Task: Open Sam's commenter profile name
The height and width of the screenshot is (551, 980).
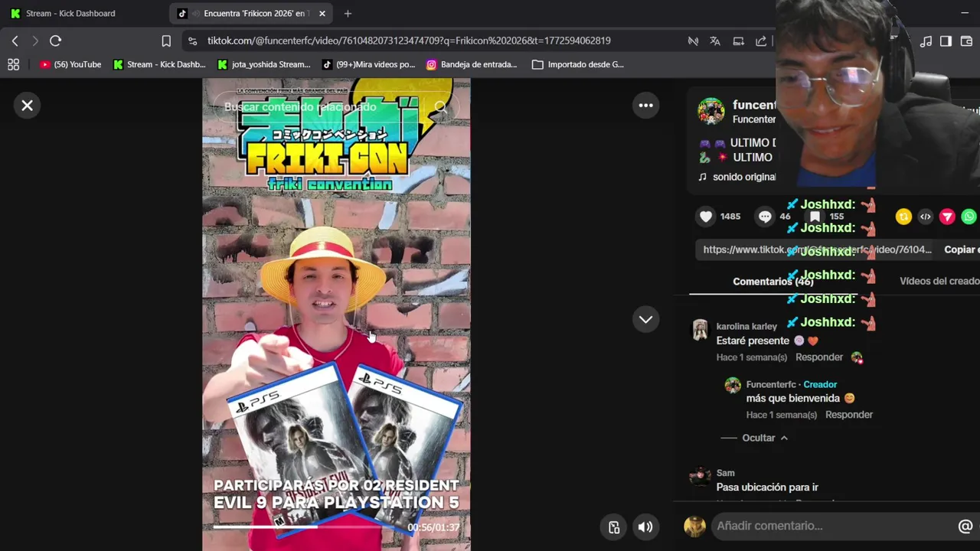Action: point(725,473)
